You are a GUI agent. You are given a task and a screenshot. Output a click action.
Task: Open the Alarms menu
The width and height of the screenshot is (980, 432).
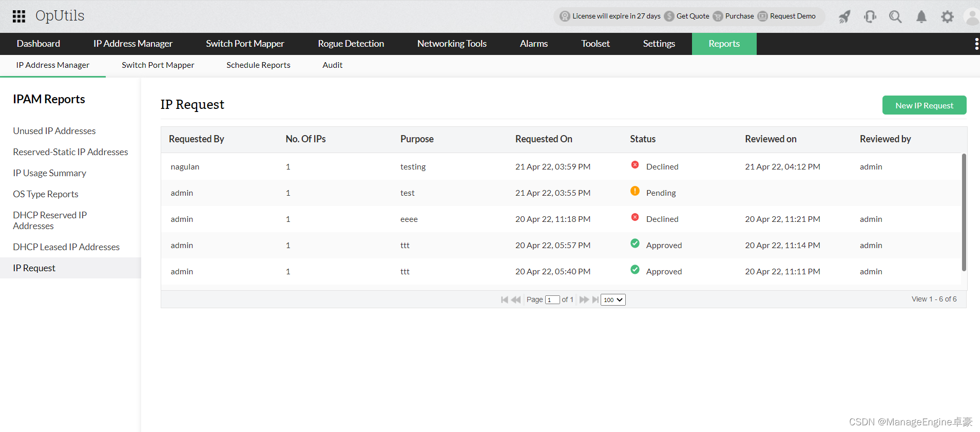point(534,44)
